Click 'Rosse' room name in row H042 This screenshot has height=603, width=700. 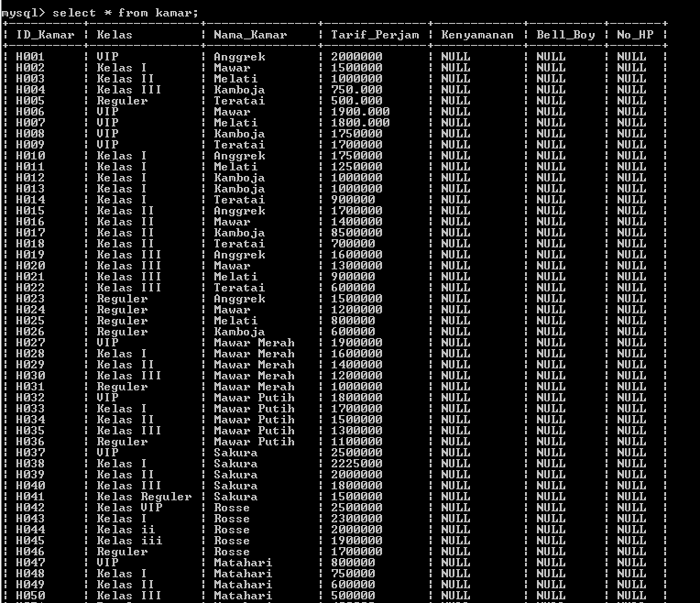point(232,508)
